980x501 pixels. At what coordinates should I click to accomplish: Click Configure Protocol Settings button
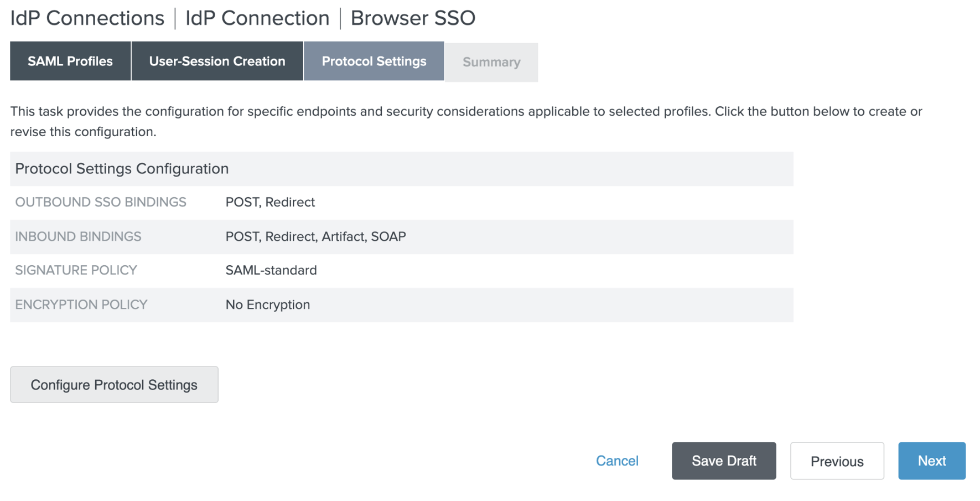coord(114,385)
